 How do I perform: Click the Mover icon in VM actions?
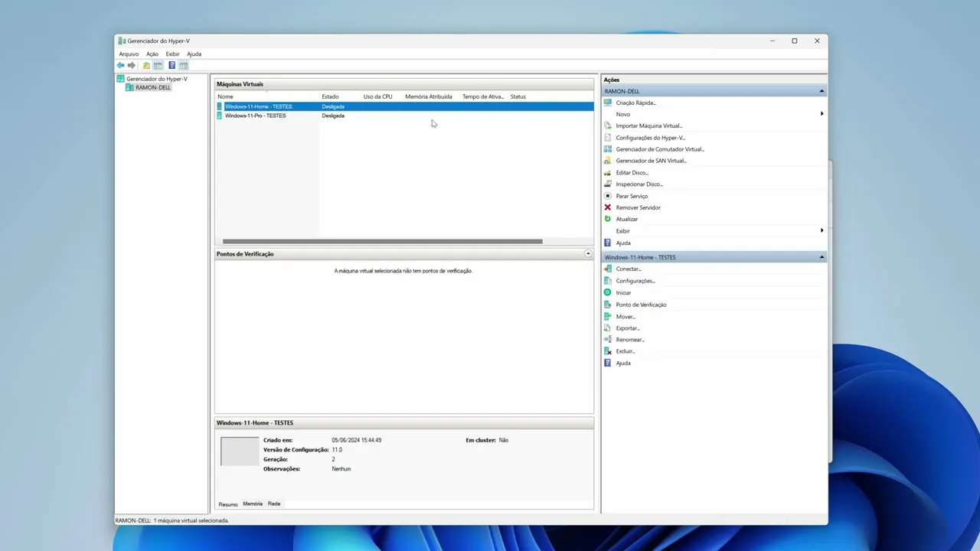[x=608, y=316]
